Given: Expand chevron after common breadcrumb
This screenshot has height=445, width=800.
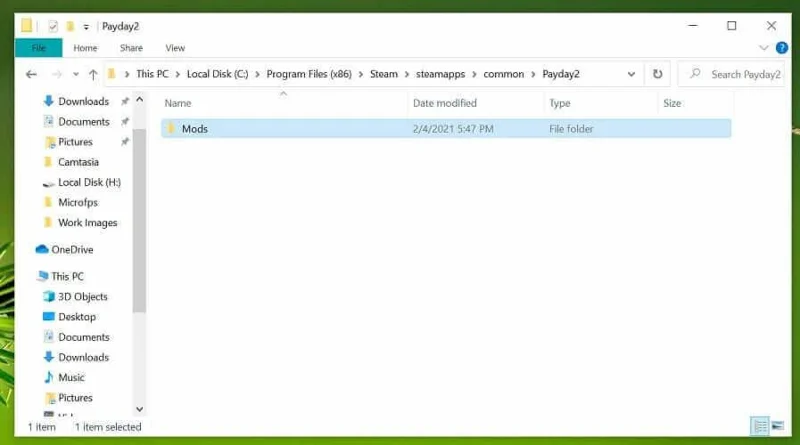Looking at the screenshot, I should (x=533, y=75).
